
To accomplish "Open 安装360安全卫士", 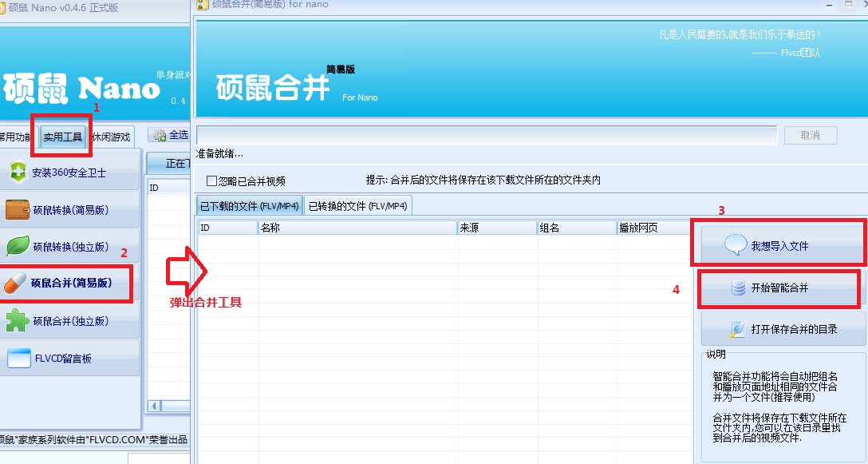I will point(69,172).
